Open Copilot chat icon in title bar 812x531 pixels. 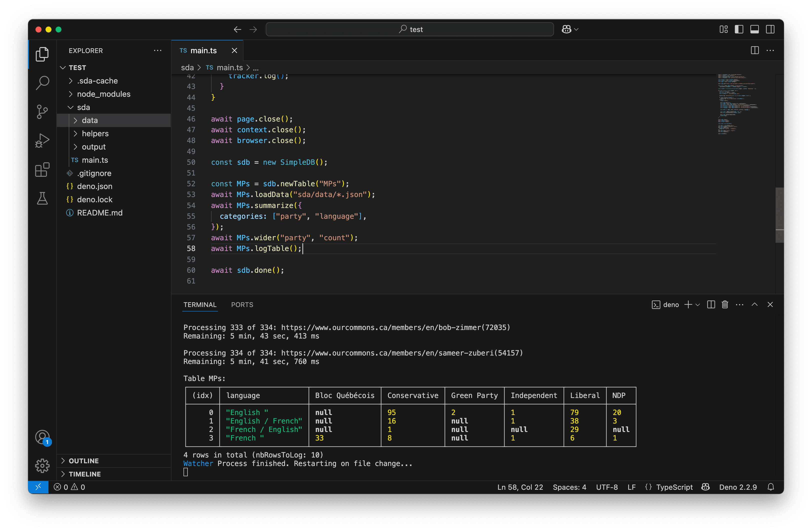tap(567, 29)
